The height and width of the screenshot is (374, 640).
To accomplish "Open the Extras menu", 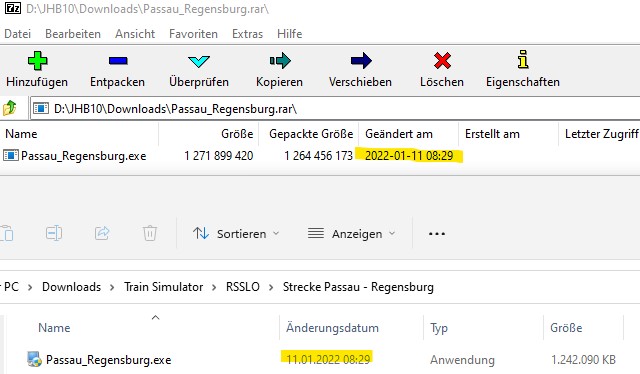I will [x=247, y=34].
